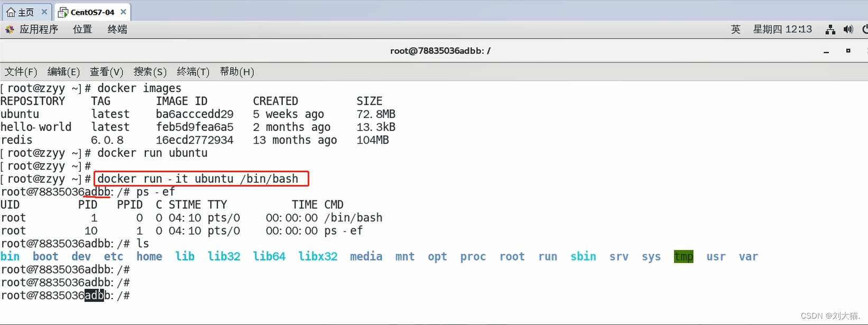
Task: Click the 英 input method indicator
Action: [x=735, y=29]
